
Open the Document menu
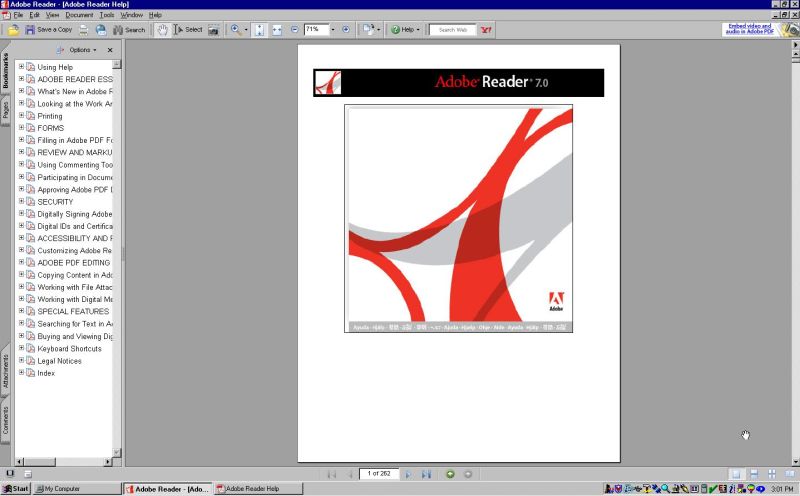pos(79,15)
